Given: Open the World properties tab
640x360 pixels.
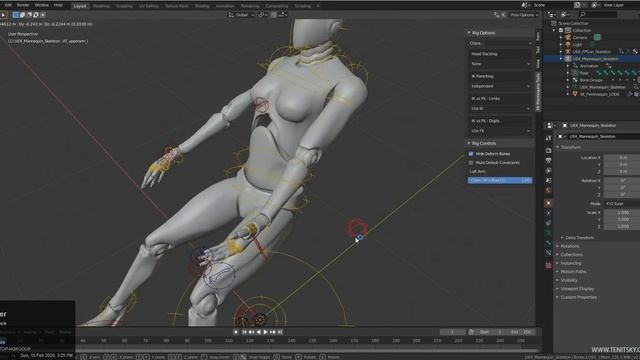Looking at the screenshot, I should [549, 191].
